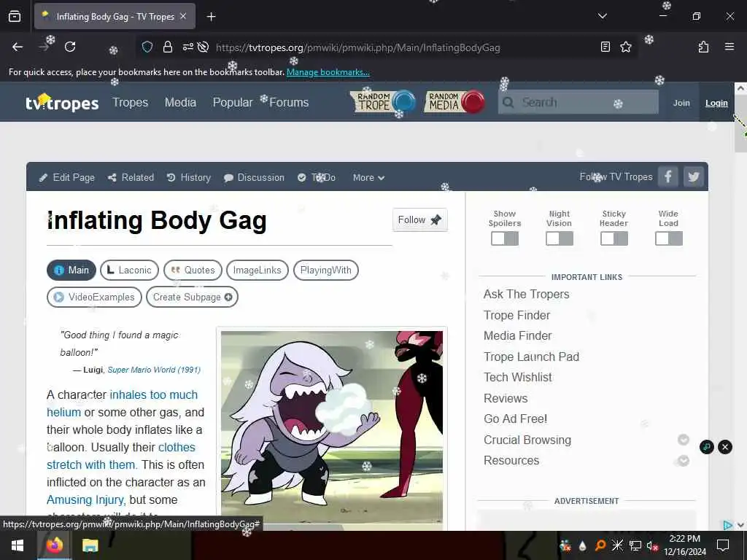747x560 pixels.
Task: Click Edit Page
Action: pyautogui.click(x=66, y=177)
